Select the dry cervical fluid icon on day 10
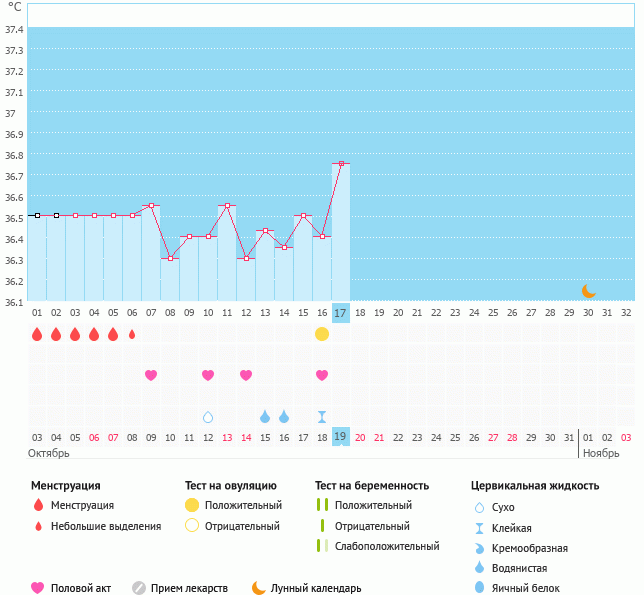644x595 pixels. point(208,417)
